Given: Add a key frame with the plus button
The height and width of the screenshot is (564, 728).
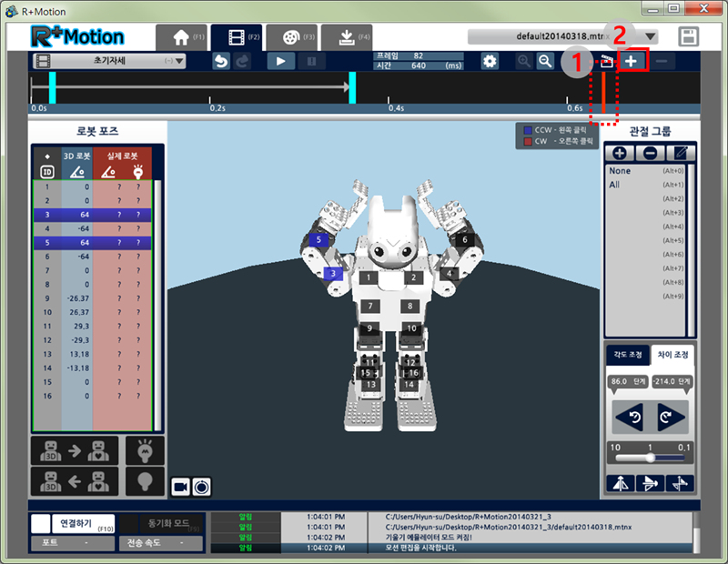Looking at the screenshot, I should (631, 61).
